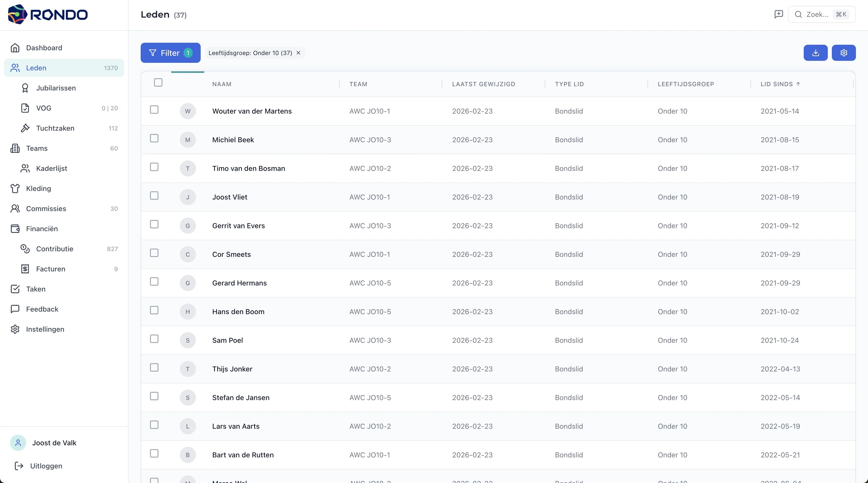Open Instellingen in the sidebar

[x=45, y=329]
